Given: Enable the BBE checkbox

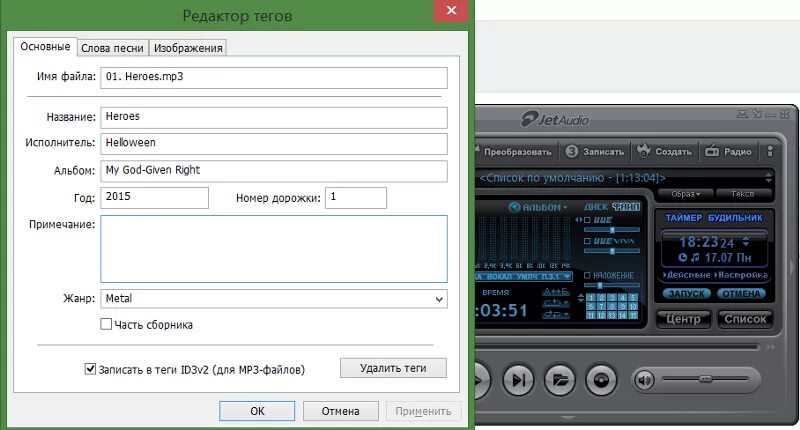Looking at the screenshot, I should pyautogui.click(x=587, y=220).
